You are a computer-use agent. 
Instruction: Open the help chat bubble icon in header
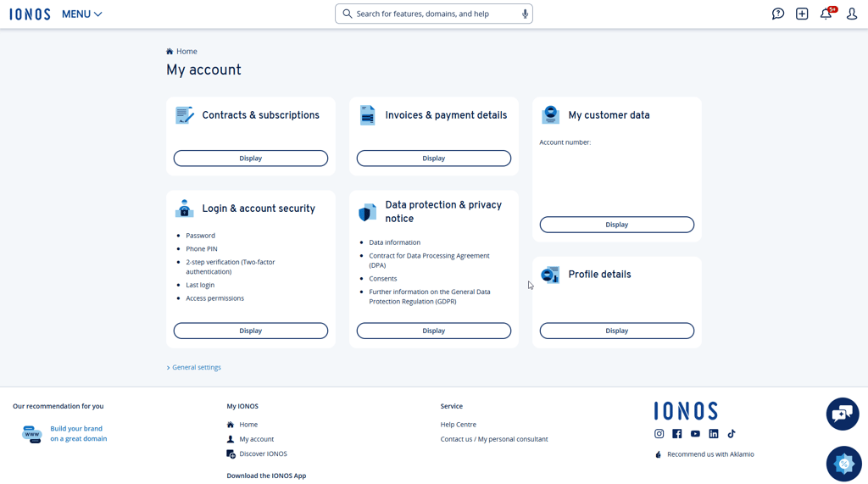[x=778, y=14]
